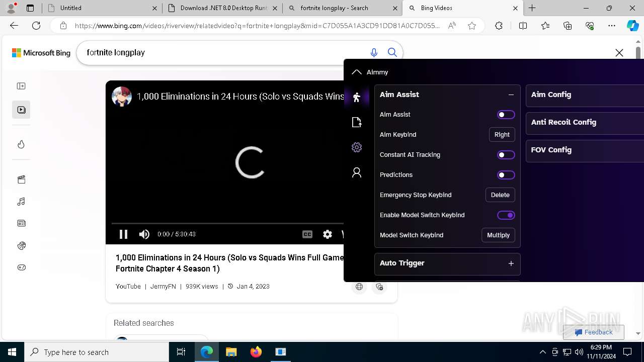Viewport: 644px width, 362px height.
Task: Open Aimmy profile/user icon
Action: [x=357, y=172]
